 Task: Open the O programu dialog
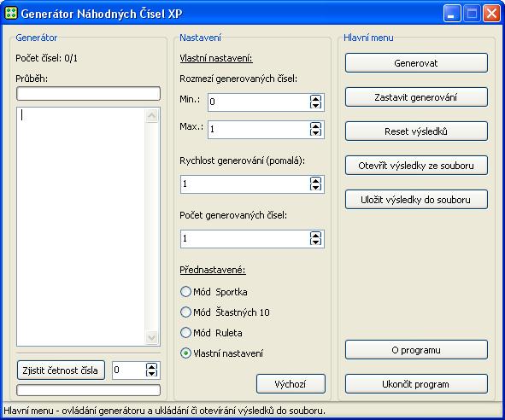point(416,350)
